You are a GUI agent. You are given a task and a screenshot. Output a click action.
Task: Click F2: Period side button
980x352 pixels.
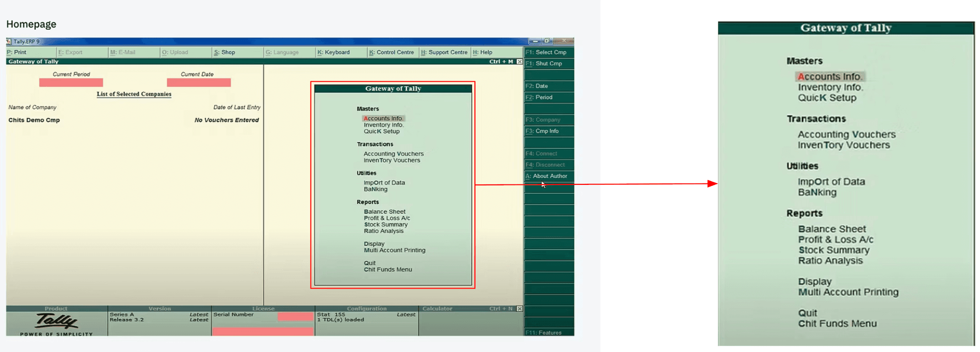(549, 98)
